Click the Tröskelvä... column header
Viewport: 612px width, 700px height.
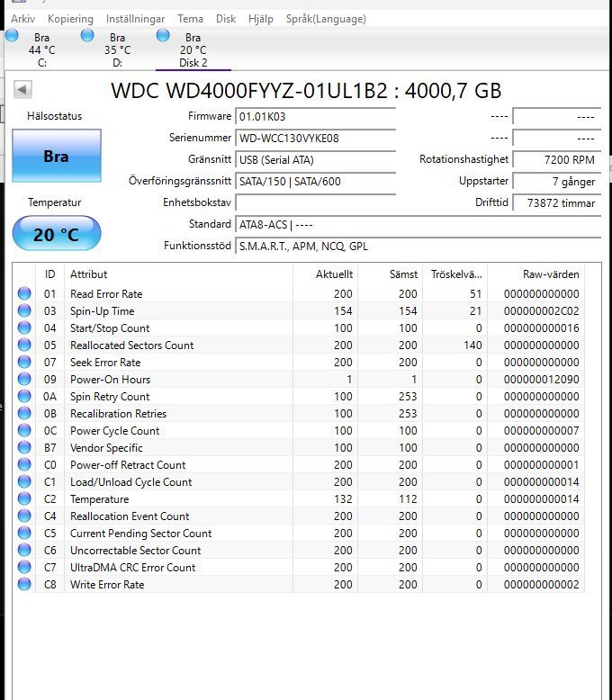click(455, 274)
